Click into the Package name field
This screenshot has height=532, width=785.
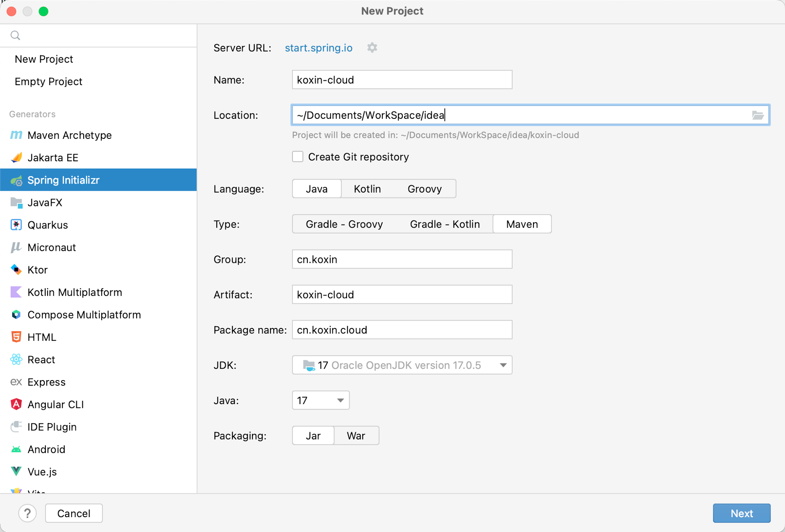[x=402, y=330]
